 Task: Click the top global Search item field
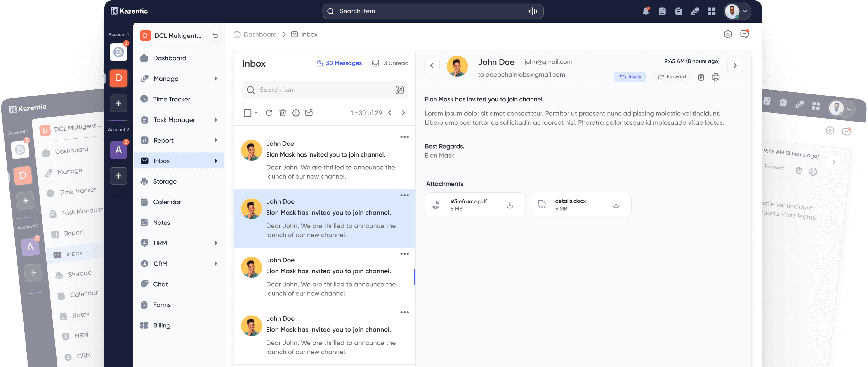point(433,12)
